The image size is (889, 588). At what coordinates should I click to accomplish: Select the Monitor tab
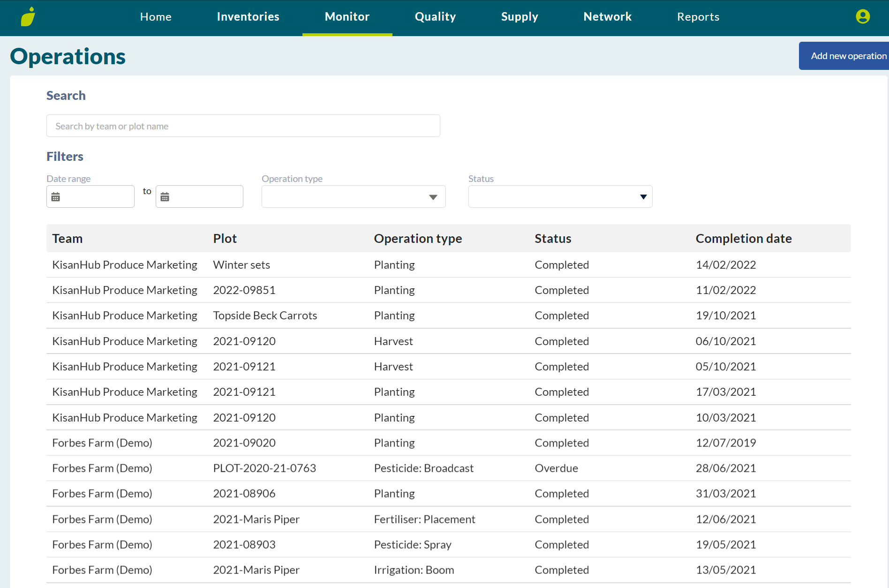[x=347, y=17]
